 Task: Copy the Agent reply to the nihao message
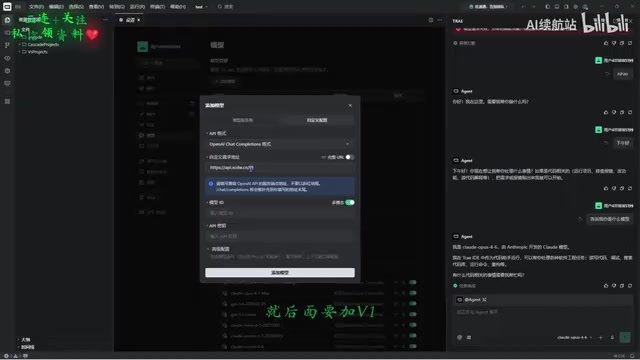tap(622, 112)
